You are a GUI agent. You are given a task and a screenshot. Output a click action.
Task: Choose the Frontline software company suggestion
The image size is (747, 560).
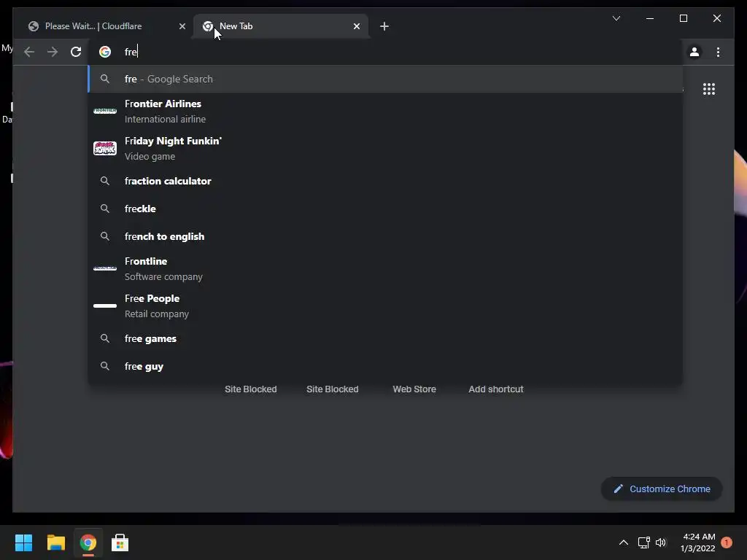tap(385, 269)
